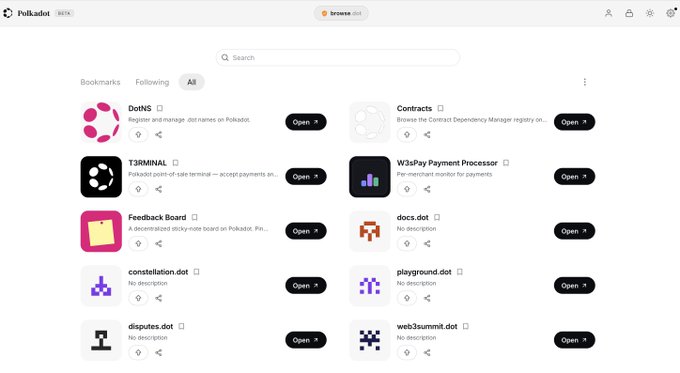
Task: Switch to Bookmarks tab
Action: 100,82
